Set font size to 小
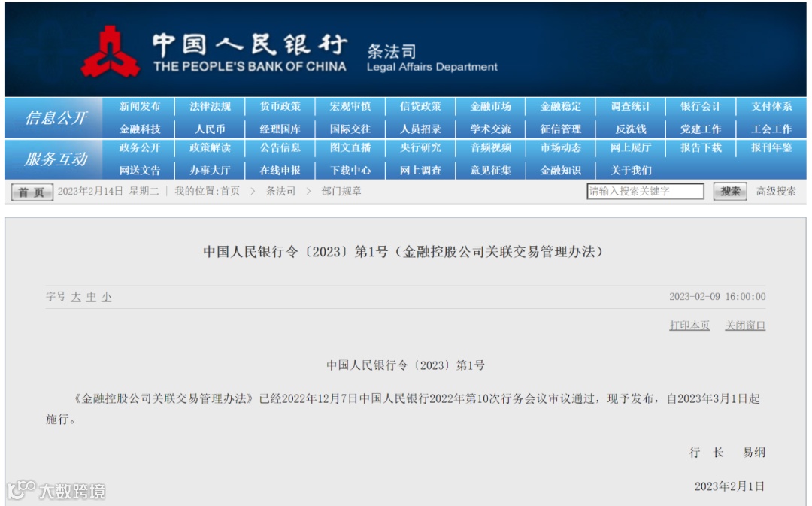The image size is (812, 506). pyautogui.click(x=106, y=297)
